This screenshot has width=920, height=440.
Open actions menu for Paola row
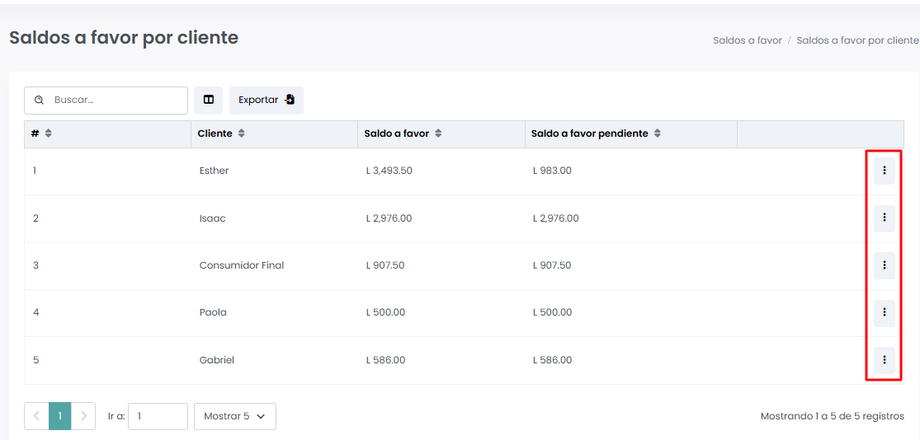point(884,312)
